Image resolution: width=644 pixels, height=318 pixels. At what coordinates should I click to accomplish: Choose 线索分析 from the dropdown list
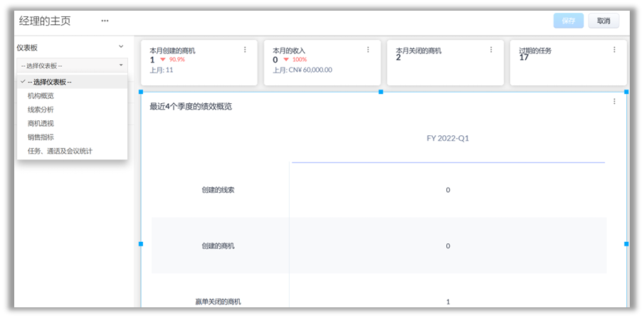point(41,110)
